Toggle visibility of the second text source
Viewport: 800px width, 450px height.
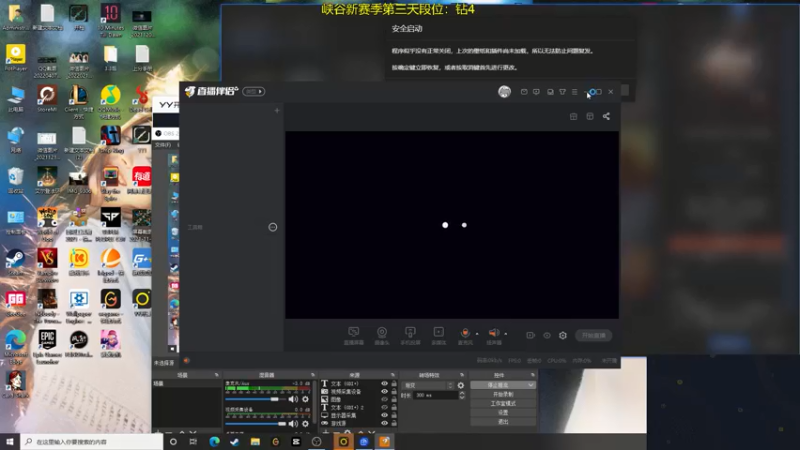[384, 407]
